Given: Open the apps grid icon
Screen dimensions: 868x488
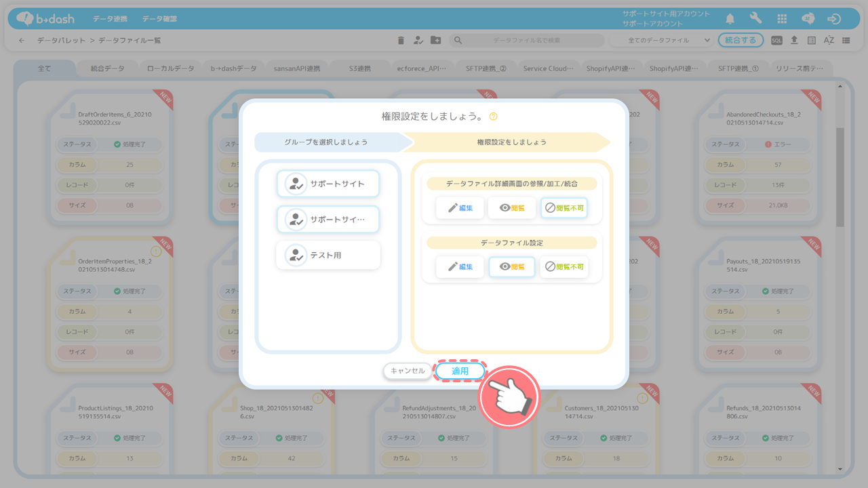Looking at the screenshot, I should [x=782, y=19].
